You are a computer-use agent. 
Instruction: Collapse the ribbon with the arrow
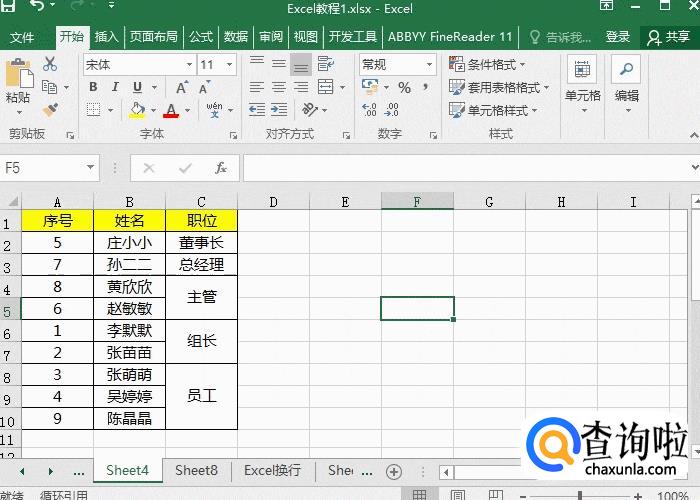tap(694, 135)
